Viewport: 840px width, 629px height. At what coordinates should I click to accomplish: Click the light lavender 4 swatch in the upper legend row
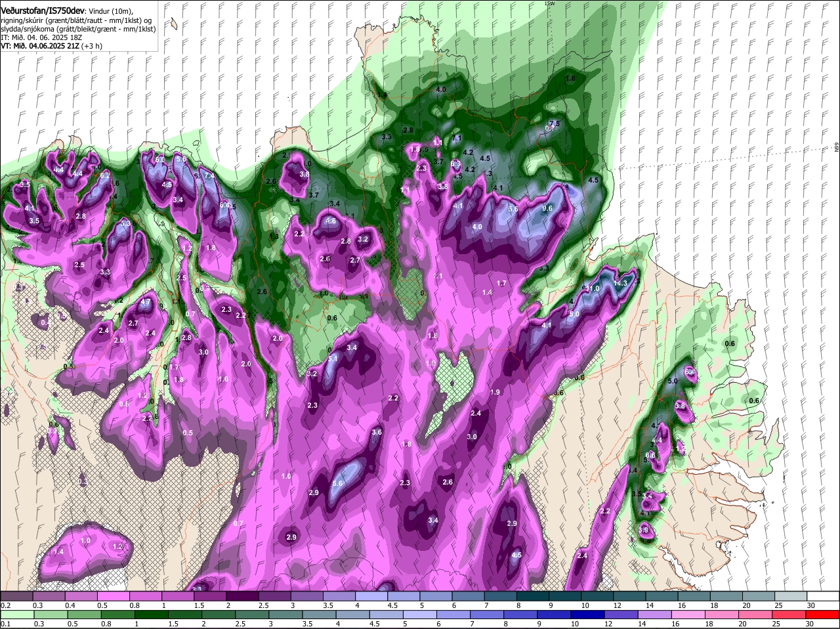pos(371,596)
